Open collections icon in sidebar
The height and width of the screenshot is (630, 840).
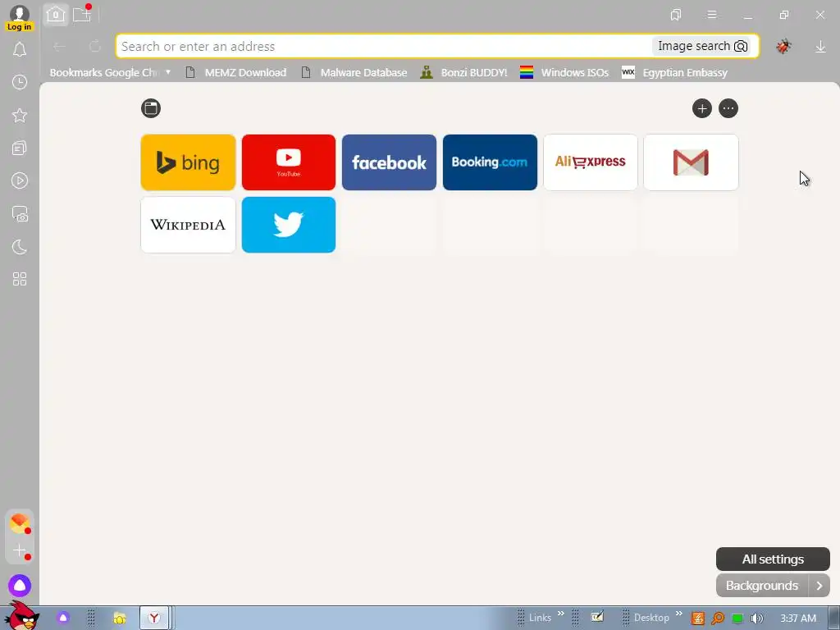(20, 148)
